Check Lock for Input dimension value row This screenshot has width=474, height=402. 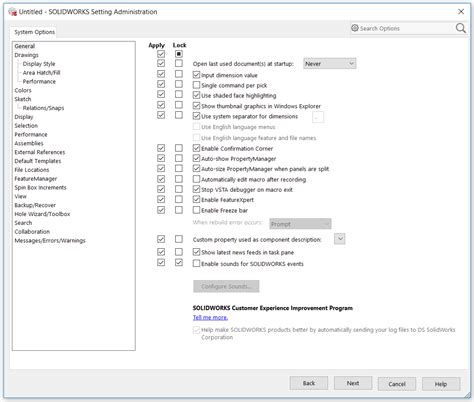pyautogui.click(x=179, y=74)
